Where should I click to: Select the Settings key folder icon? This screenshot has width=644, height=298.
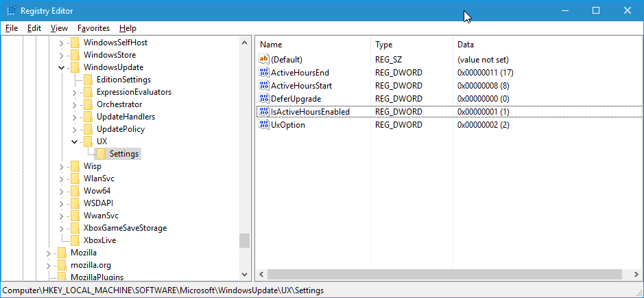point(101,154)
